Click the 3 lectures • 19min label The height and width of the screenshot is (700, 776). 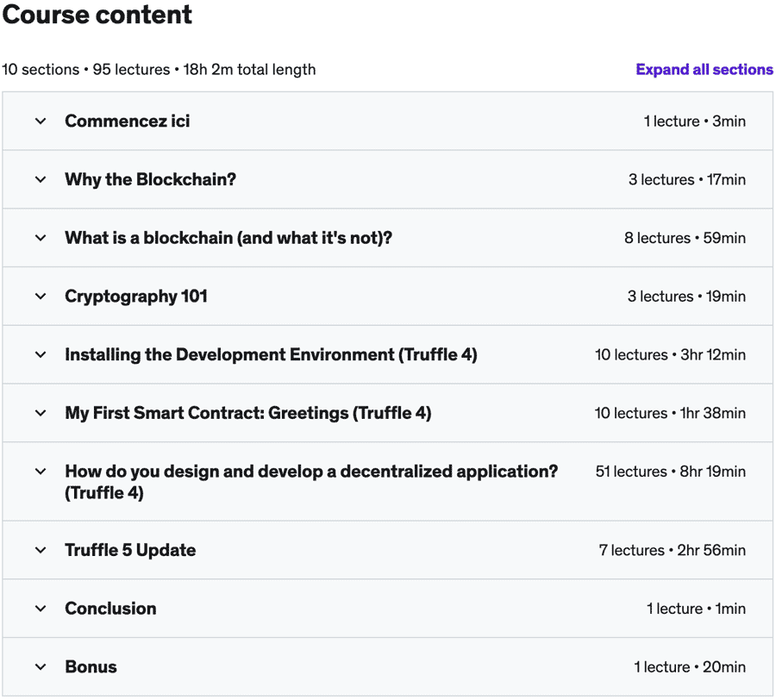[x=686, y=297]
